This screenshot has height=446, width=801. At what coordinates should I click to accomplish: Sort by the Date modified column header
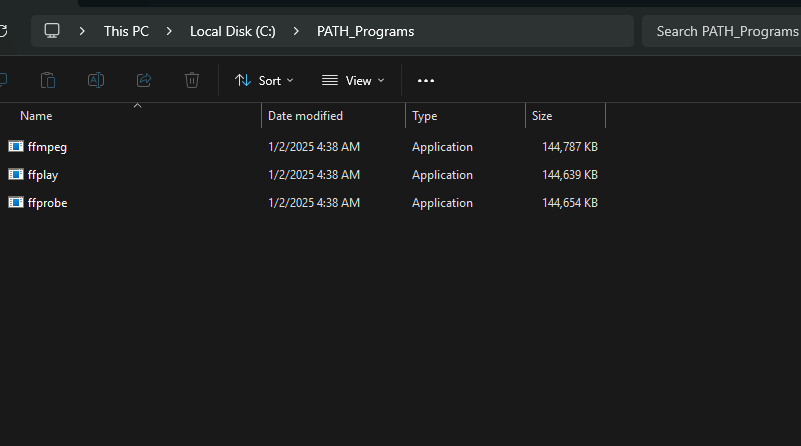[x=305, y=116]
